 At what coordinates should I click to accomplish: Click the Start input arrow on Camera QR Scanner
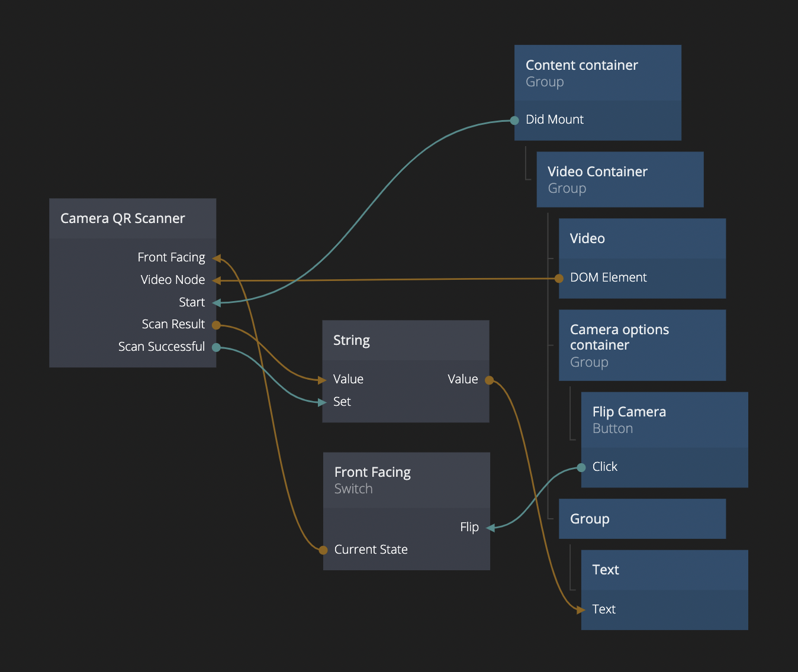pos(217,303)
